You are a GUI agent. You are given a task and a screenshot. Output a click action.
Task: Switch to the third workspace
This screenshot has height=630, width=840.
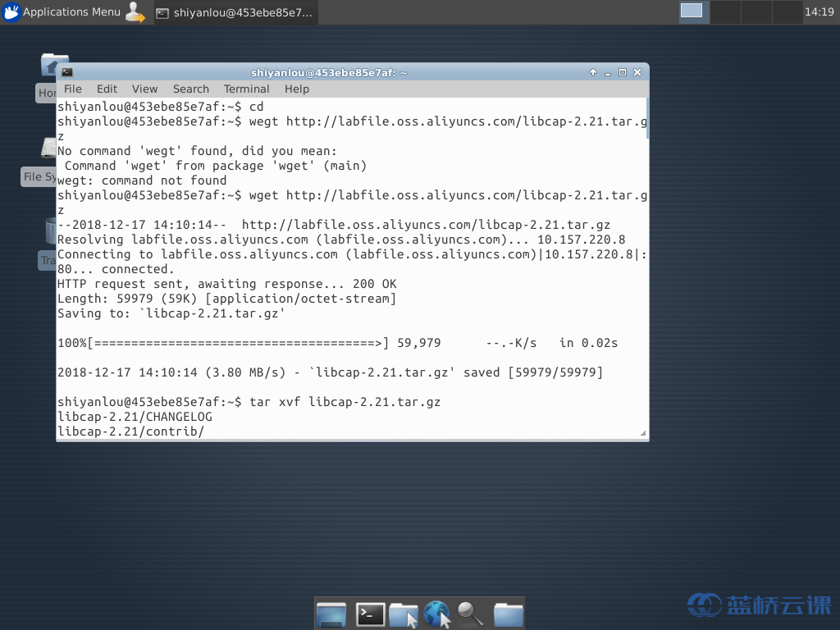point(756,11)
